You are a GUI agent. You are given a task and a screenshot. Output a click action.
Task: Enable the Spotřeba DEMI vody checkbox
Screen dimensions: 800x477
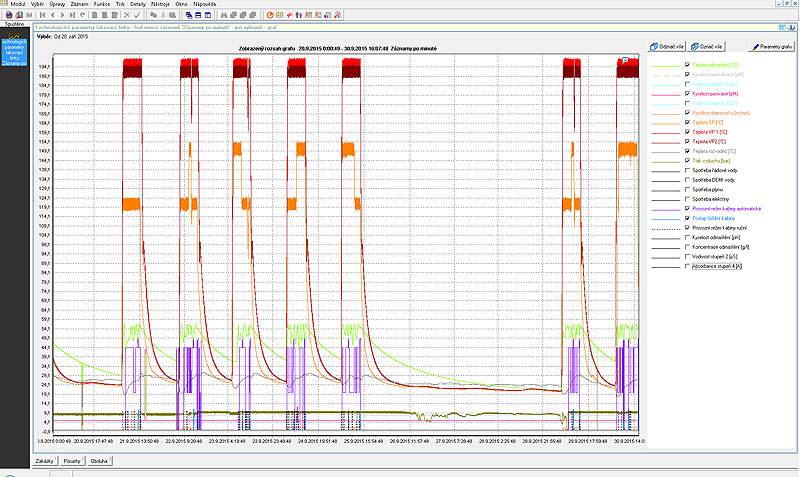click(686, 179)
